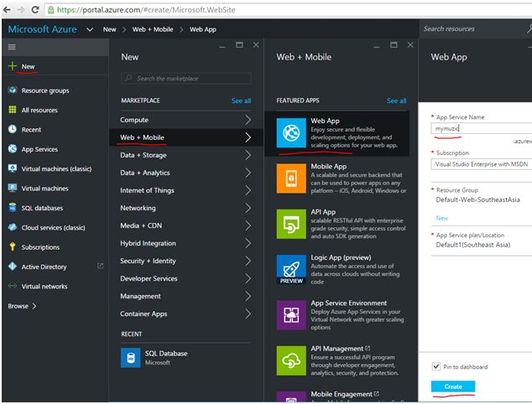Expand the Data + Analytics category
The height and width of the screenshot is (404, 532).
pyautogui.click(x=186, y=173)
